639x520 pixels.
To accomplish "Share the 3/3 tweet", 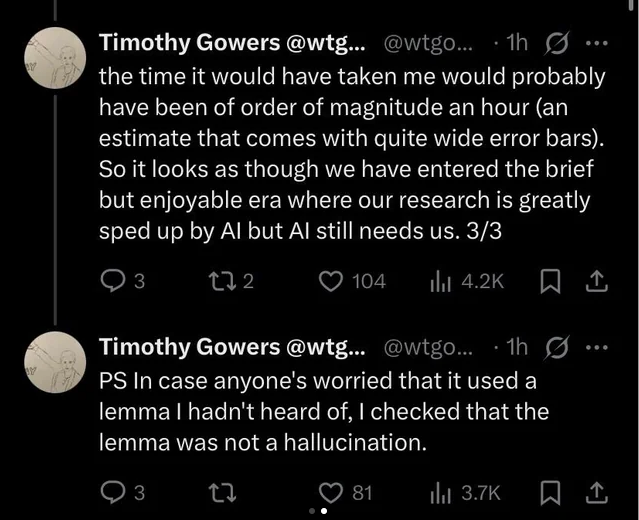I will pos(597,282).
